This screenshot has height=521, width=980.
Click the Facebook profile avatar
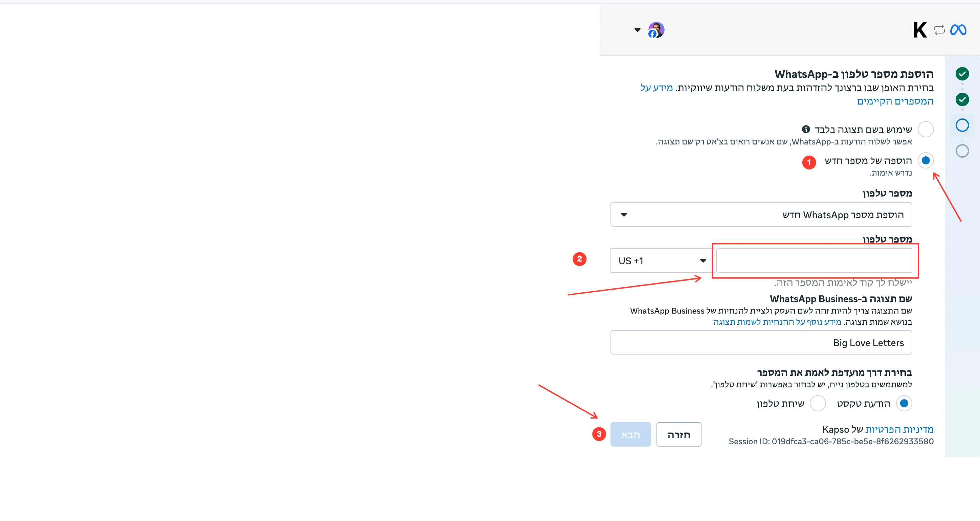(656, 30)
